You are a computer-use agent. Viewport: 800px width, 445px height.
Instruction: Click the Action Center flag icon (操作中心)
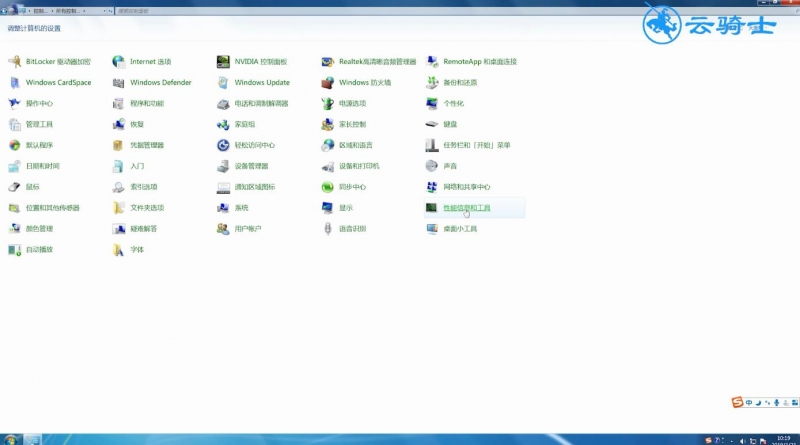(x=15, y=104)
